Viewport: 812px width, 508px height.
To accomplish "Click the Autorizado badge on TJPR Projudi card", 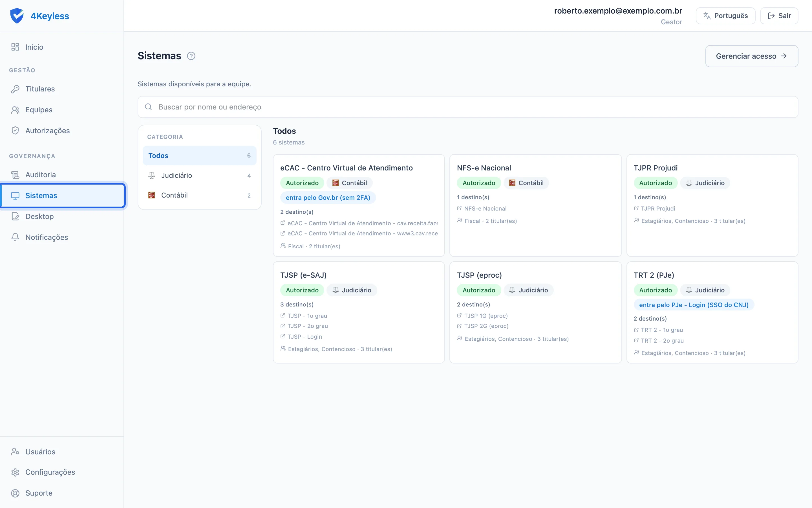I will point(655,183).
